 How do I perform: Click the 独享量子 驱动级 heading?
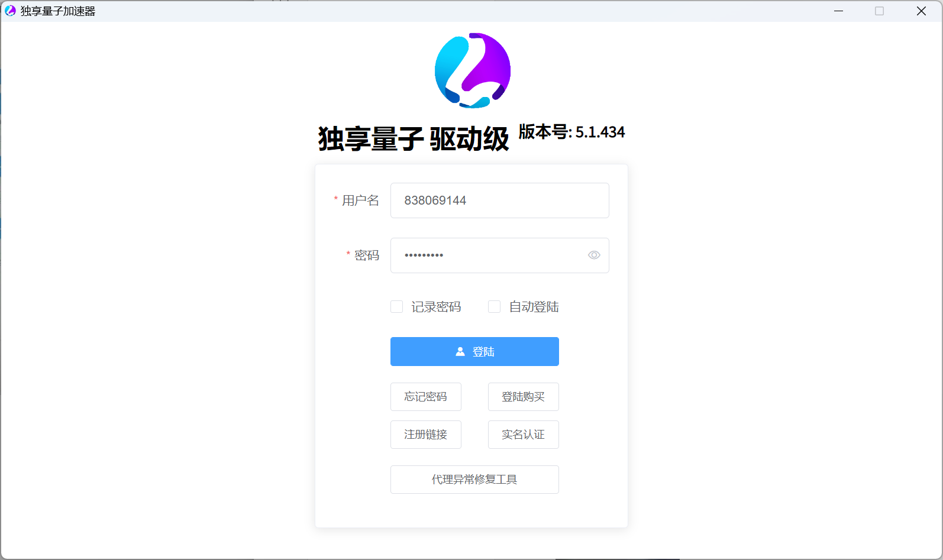point(414,139)
